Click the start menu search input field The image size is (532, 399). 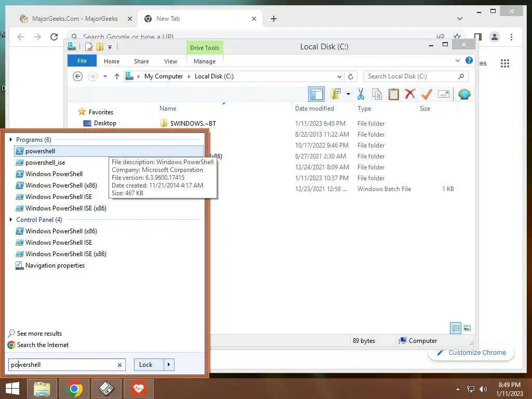point(67,365)
